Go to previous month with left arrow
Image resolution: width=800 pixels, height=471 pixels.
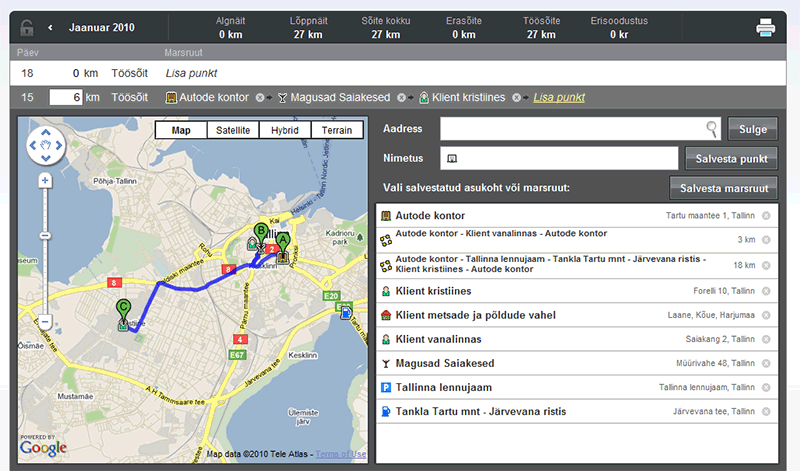tap(50, 28)
